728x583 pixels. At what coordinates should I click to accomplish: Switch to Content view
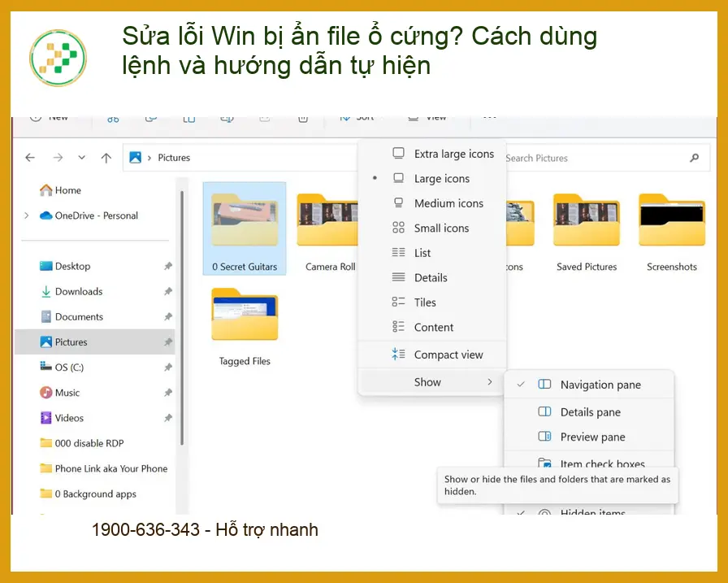432,327
